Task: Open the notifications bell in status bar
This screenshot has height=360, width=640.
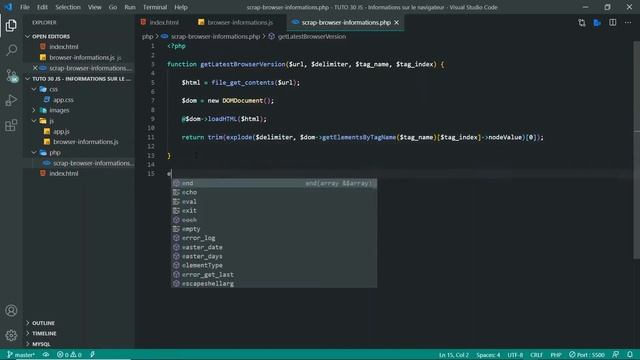Action: point(630,355)
